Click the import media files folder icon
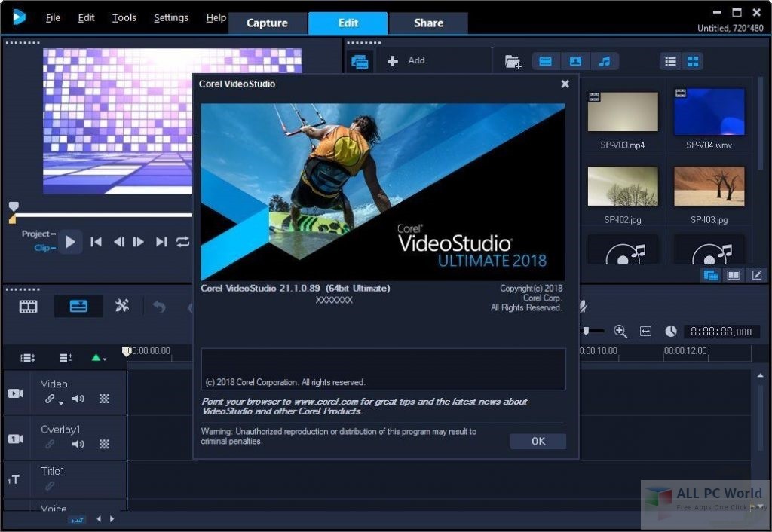This screenshot has height=532, width=772. point(513,62)
